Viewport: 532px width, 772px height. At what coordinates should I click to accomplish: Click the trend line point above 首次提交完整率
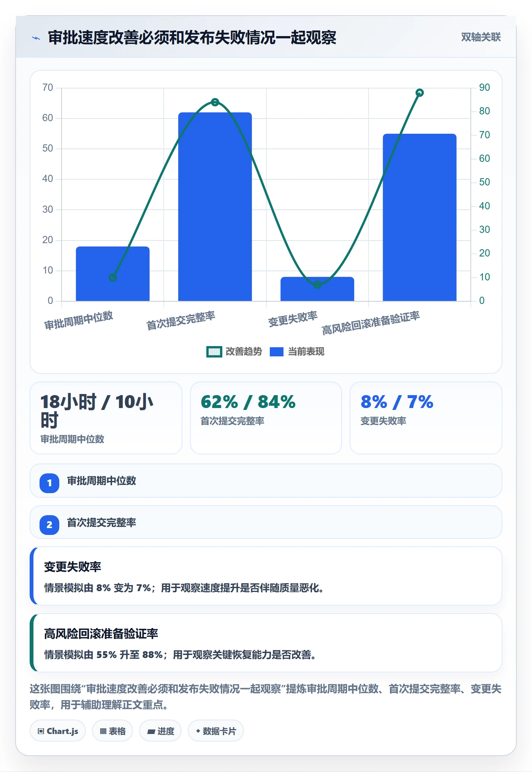click(215, 102)
